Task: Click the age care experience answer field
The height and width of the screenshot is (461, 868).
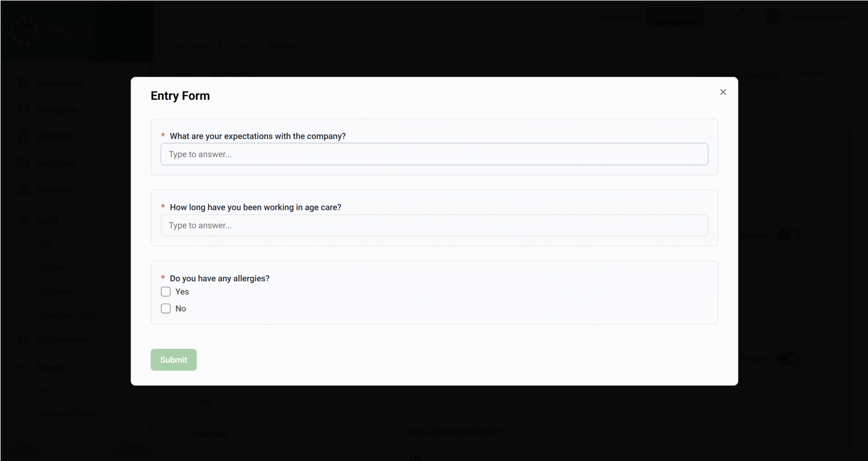Action: (x=434, y=225)
